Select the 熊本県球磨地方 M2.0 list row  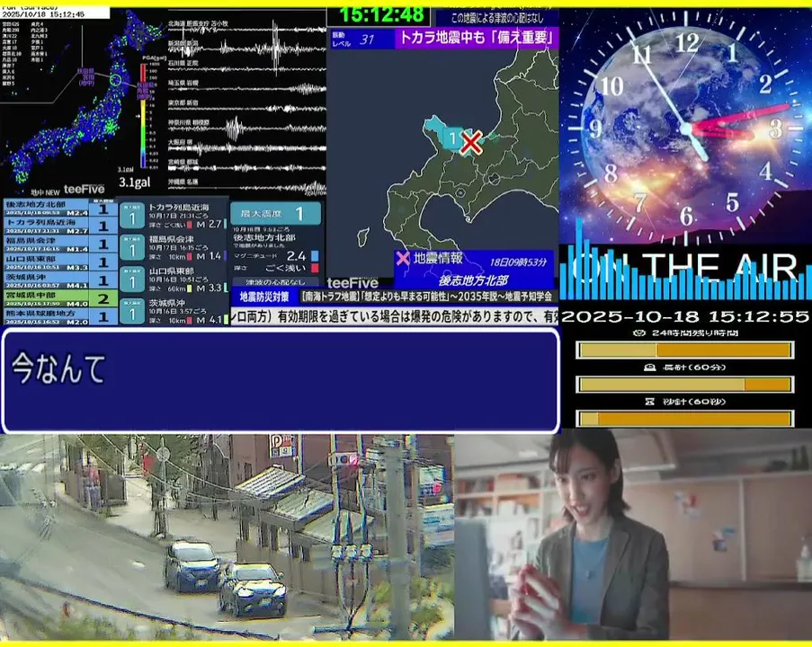(60, 316)
